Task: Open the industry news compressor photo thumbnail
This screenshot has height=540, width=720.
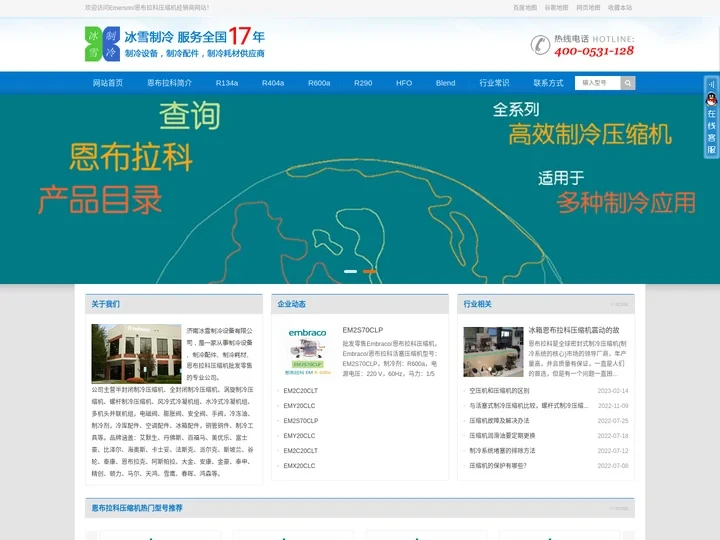Action: click(493, 352)
